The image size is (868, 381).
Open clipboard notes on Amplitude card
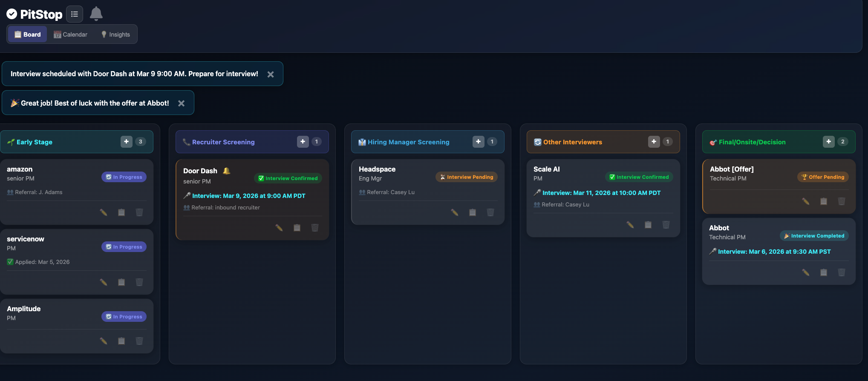[121, 341]
